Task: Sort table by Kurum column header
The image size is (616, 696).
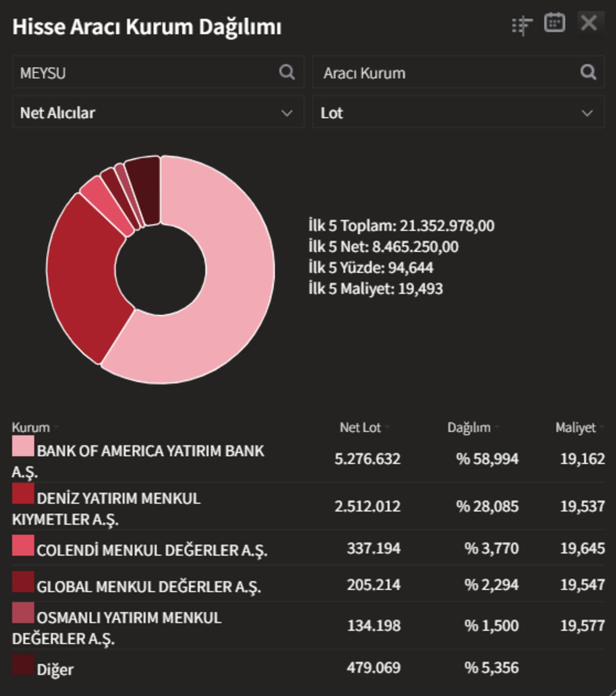Action: click(x=31, y=427)
